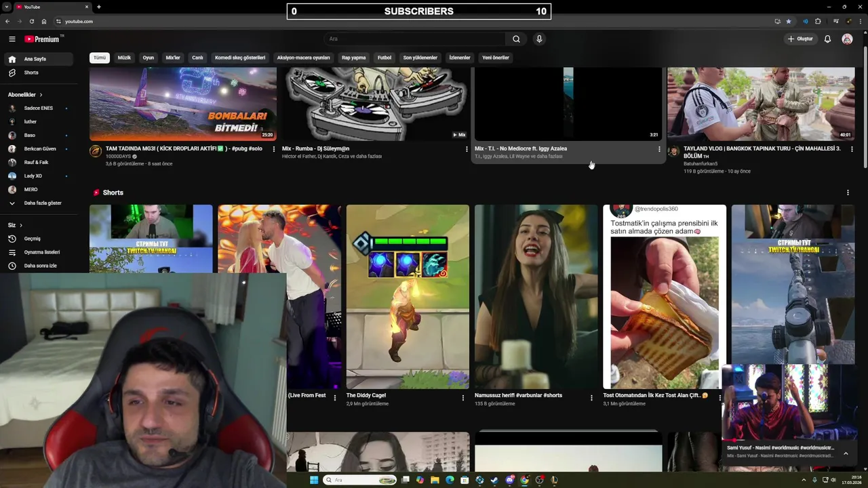This screenshot has height=488, width=868.
Task: Expand the mini player chevron
Action: (x=846, y=453)
